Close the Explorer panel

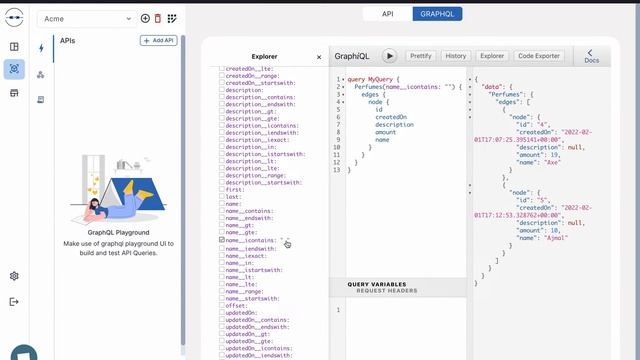click(x=319, y=57)
